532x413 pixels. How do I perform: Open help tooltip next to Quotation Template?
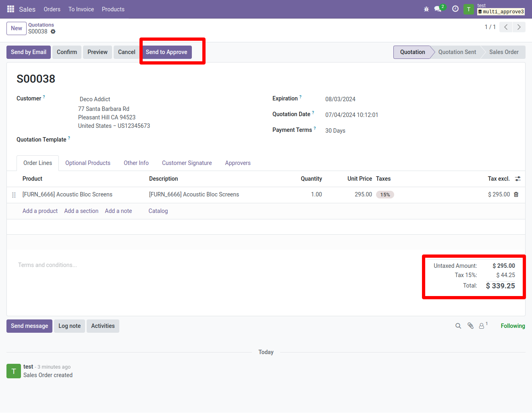[69, 138]
